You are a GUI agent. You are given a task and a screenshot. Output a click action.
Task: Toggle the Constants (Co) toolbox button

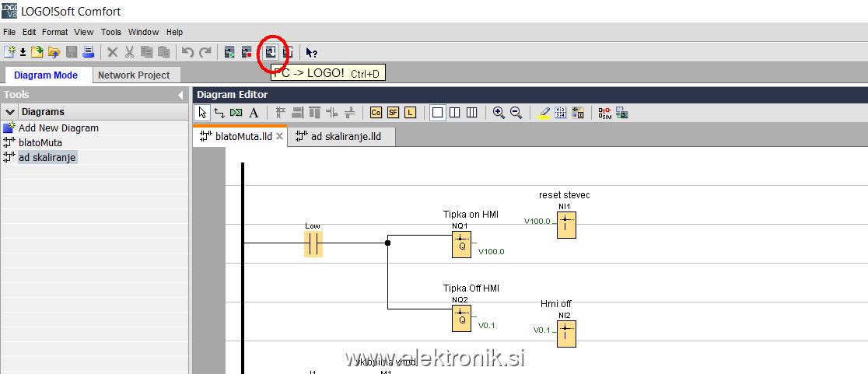click(x=376, y=113)
